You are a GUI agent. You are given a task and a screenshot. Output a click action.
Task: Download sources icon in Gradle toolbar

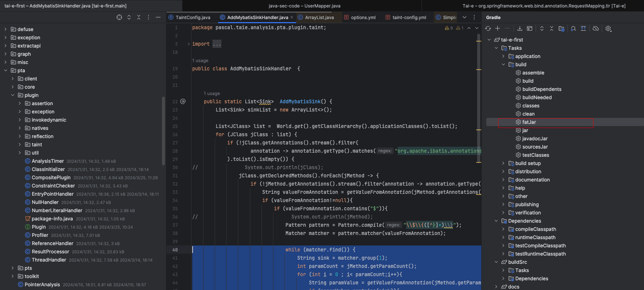520,28
